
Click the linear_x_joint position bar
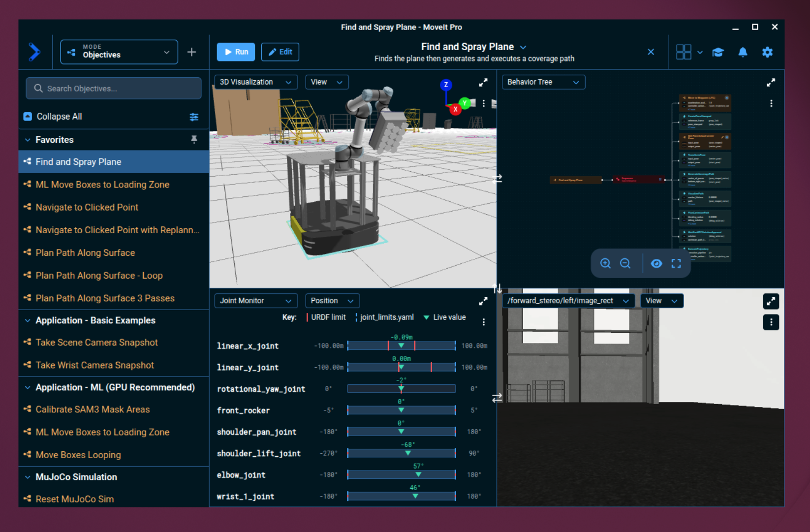402,345
